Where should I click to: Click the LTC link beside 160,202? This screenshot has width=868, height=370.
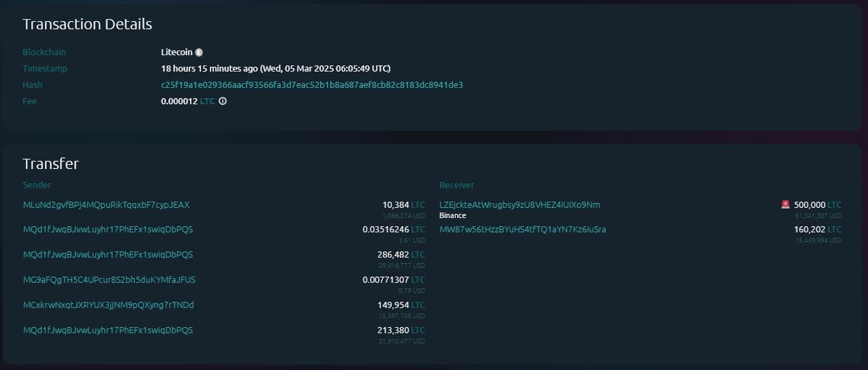coord(835,230)
